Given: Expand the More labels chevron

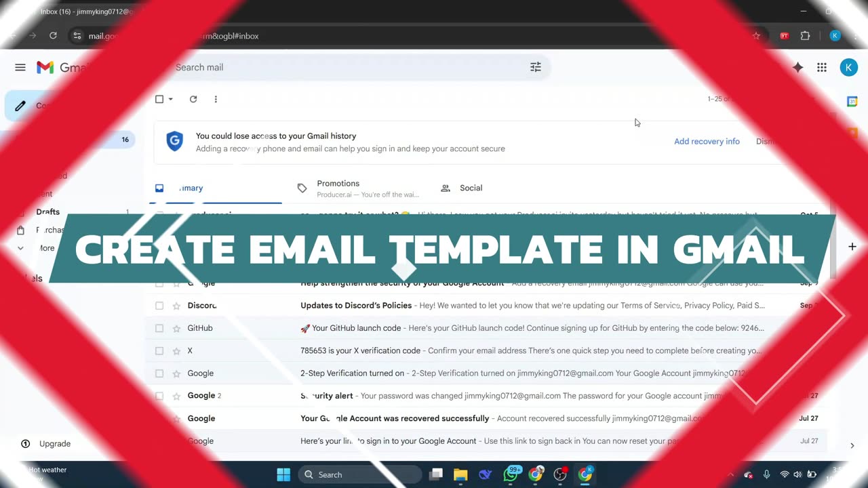Looking at the screenshot, I should [x=20, y=248].
